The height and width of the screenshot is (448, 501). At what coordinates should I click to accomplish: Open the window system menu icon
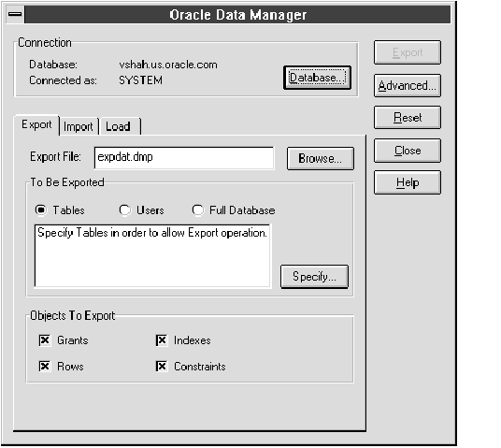click(x=15, y=14)
